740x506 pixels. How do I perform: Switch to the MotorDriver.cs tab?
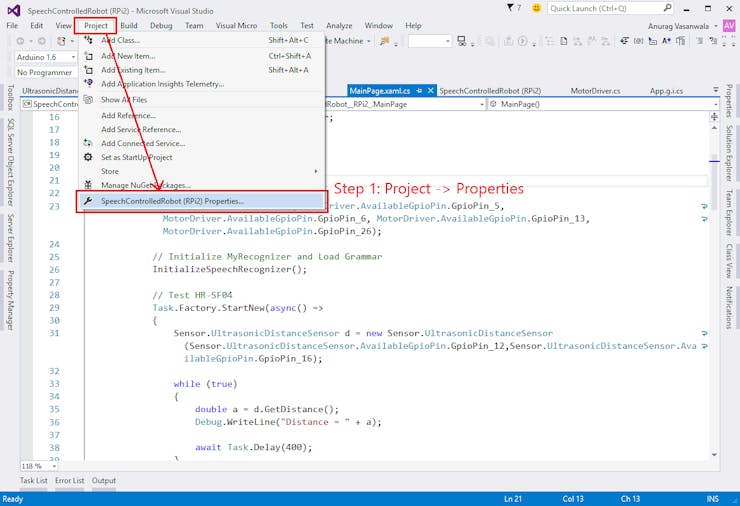596,91
